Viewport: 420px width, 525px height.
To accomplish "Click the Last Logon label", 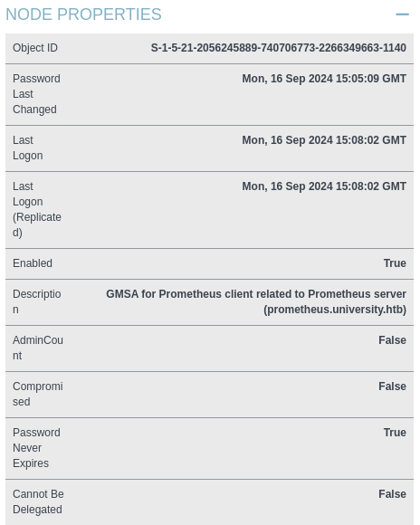I will point(28,148).
